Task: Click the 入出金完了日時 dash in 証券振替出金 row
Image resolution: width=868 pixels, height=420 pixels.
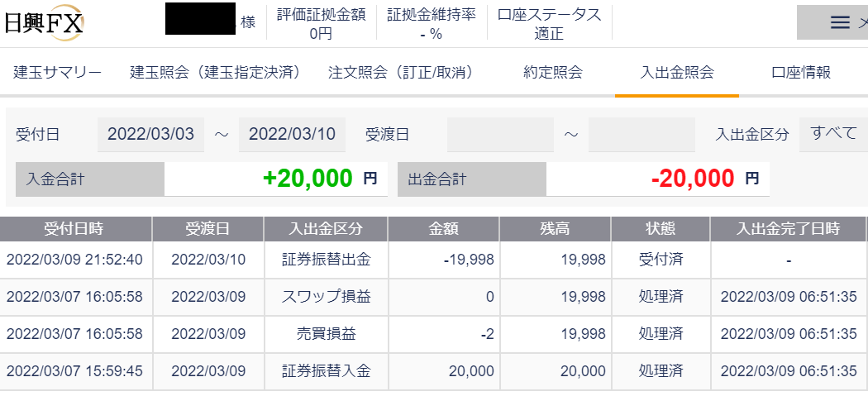Action: point(789,260)
